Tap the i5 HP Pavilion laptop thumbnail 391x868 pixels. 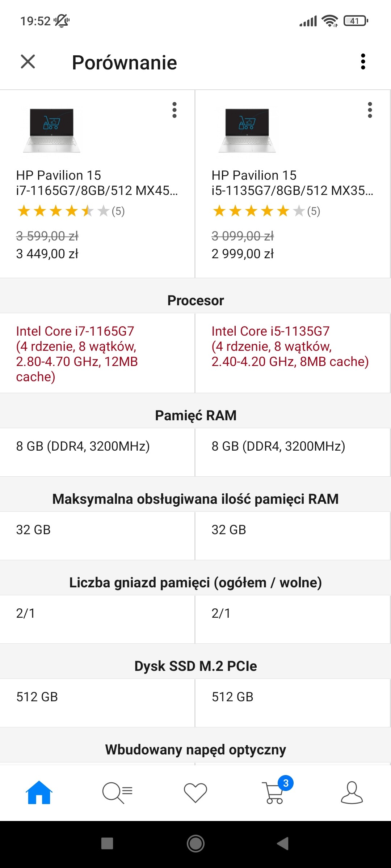click(x=247, y=130)
